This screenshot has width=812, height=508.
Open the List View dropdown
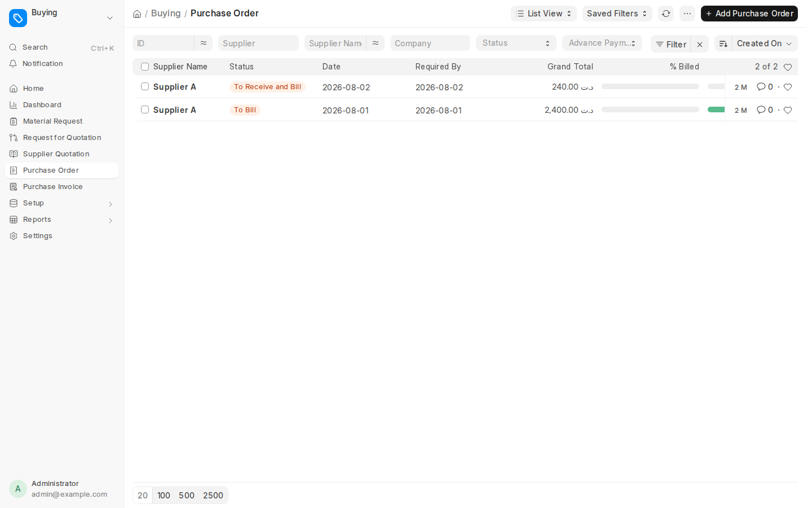(x=544, y=14)
